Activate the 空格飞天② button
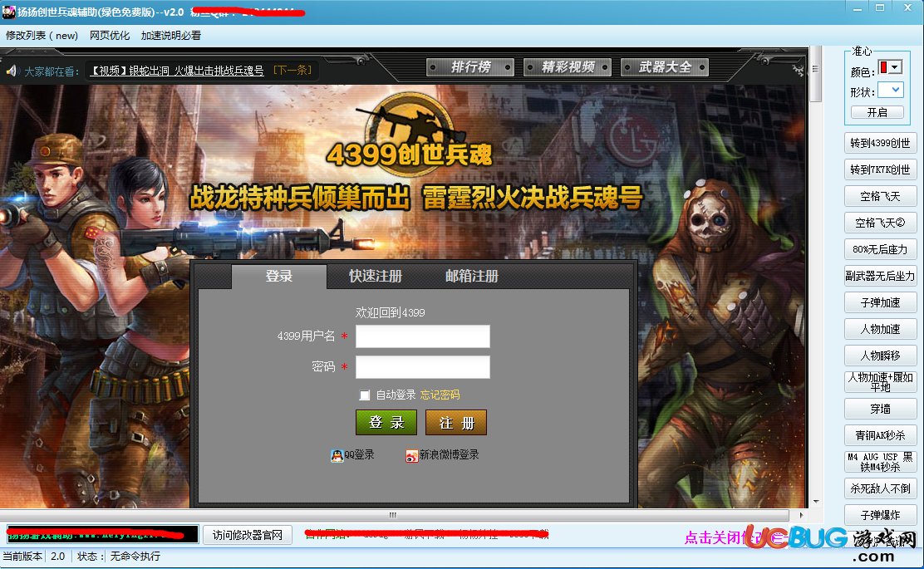The height and width of the screenshot is (569, 924). click(881, 223)
